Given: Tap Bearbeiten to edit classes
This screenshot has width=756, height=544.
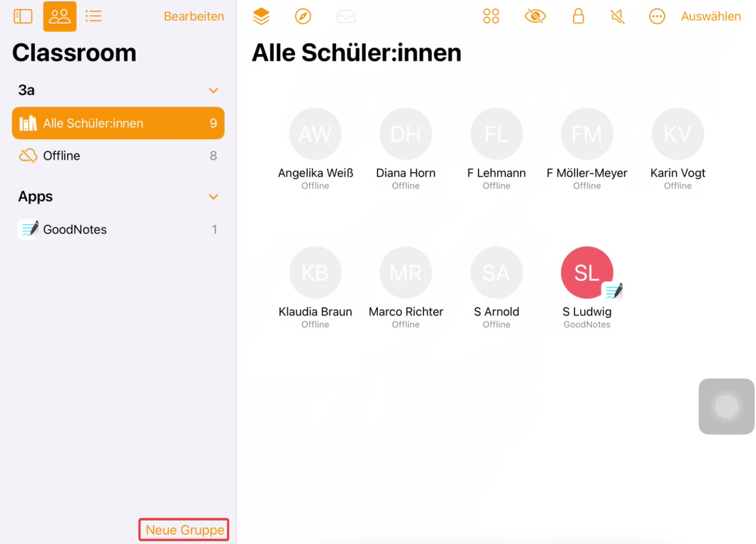Looking at the screenshot, I should click(193, 16).
